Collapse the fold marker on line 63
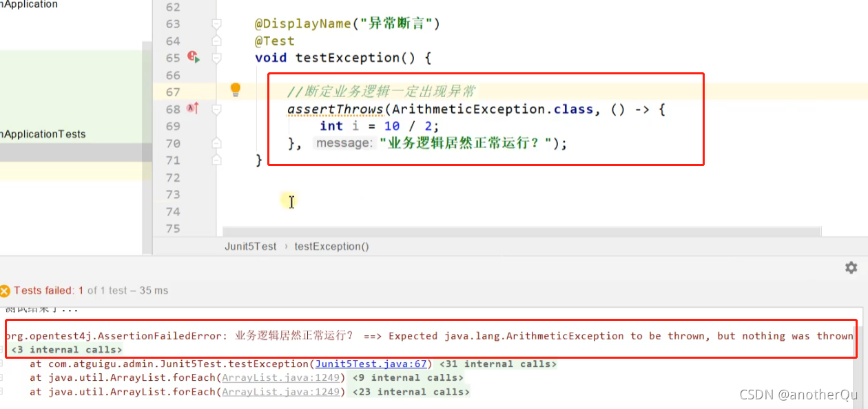The height and width of the screenshot is (409, 868). pyautogui.click(x=216, y=24)
